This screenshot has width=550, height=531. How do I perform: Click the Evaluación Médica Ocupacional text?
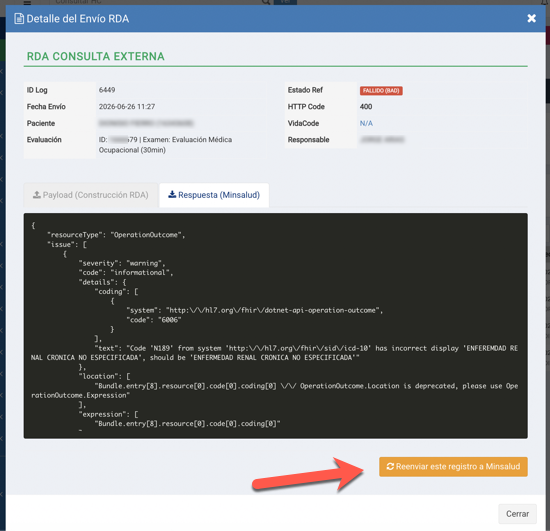[165, 145]
